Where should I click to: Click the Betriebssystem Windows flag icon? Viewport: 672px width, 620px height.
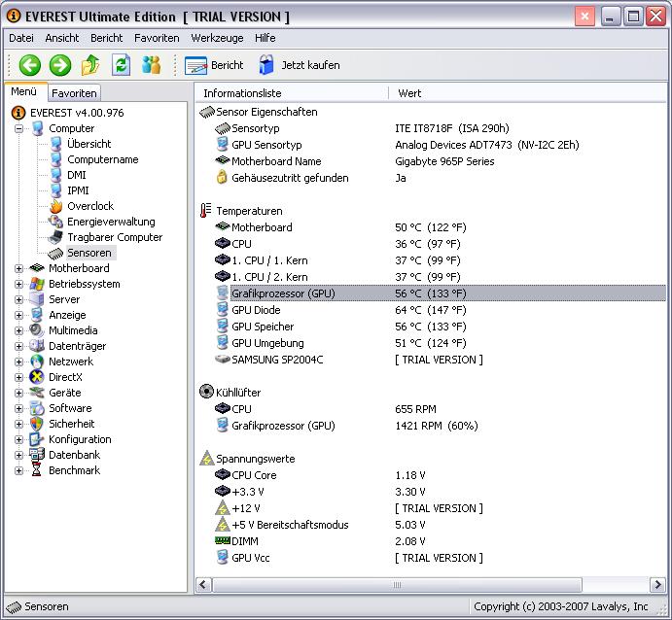coord(37,284)
